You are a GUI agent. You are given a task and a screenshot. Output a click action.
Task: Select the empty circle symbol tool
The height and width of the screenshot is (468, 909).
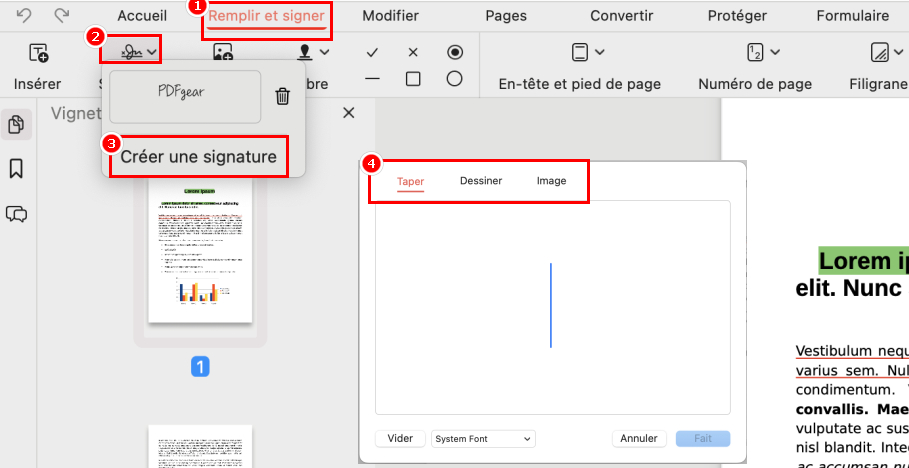tap(454, 78)
